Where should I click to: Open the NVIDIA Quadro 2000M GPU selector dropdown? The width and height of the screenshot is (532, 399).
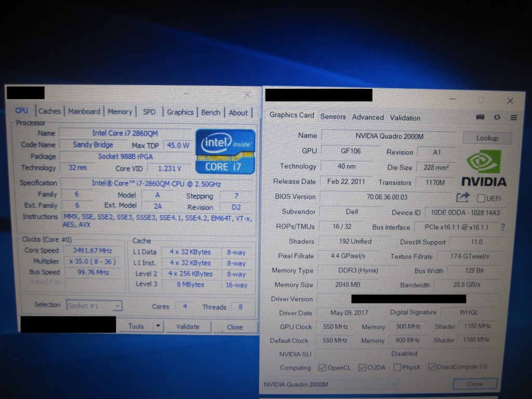tap(330, 384)
